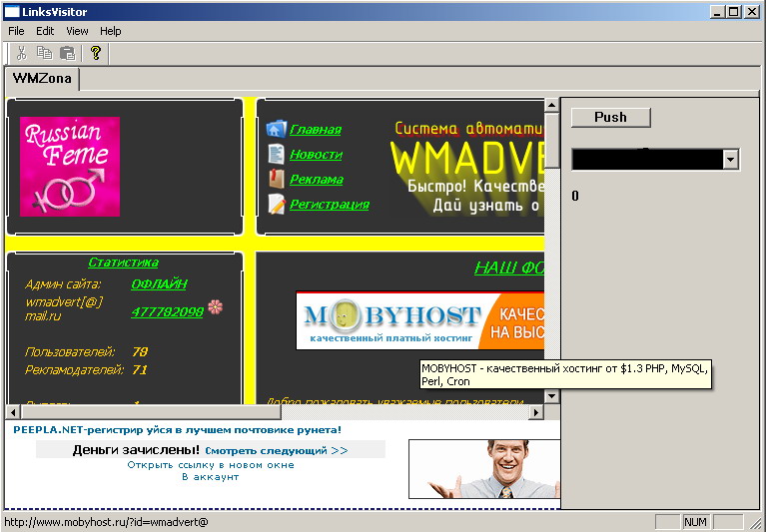Open the Главная link
Screen dimensions: 766x532
pyautogui.click(x=316, y=130)
